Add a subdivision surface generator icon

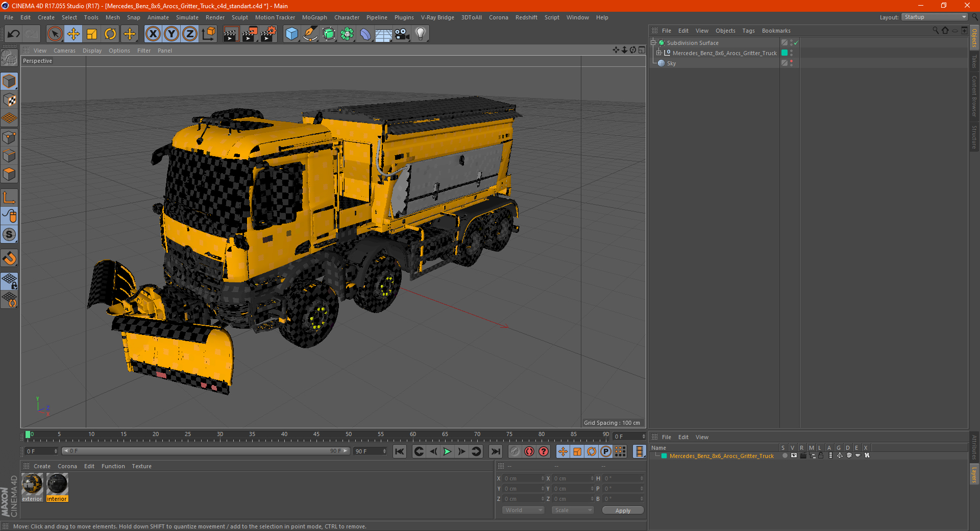(329, 34)
